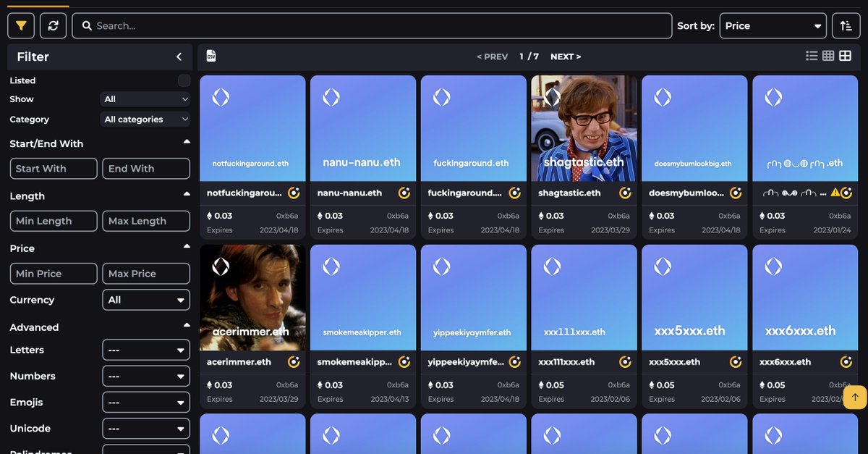Screen dimensions: 868x454
Task: Click marketplace icon beside shagtastic.eth
Action: tap(626, 193)
